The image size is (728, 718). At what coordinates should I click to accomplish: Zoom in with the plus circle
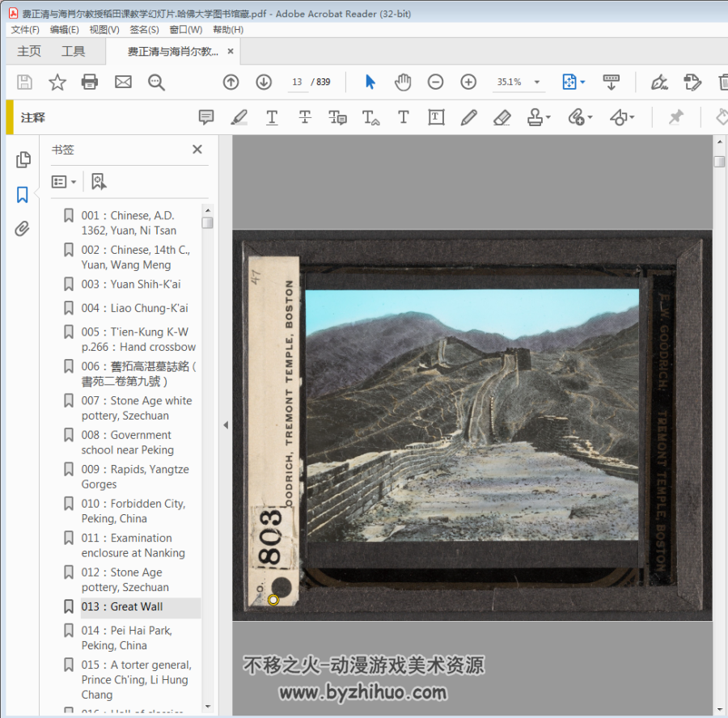click(x=468, y=82)
